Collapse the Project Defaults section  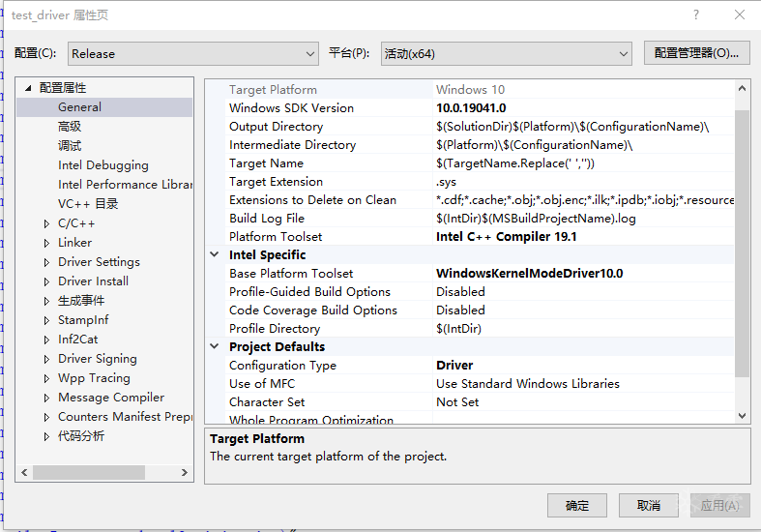coord(215,347)
